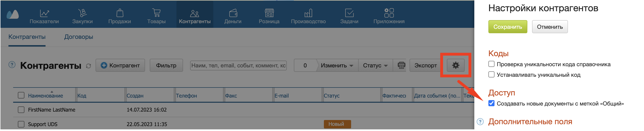Open the Показатели section
The height and width of the screenshot is (131, 644).
(x=44, y=16)
